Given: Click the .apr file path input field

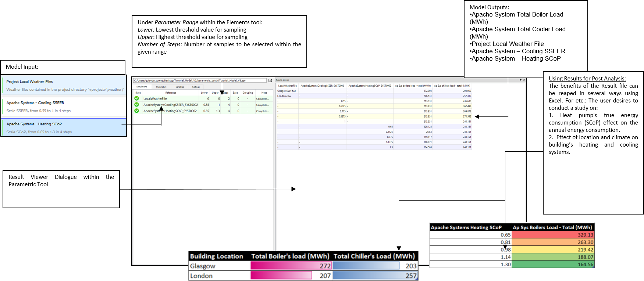Looking at the screenshot, I should (x=199, y=80).
